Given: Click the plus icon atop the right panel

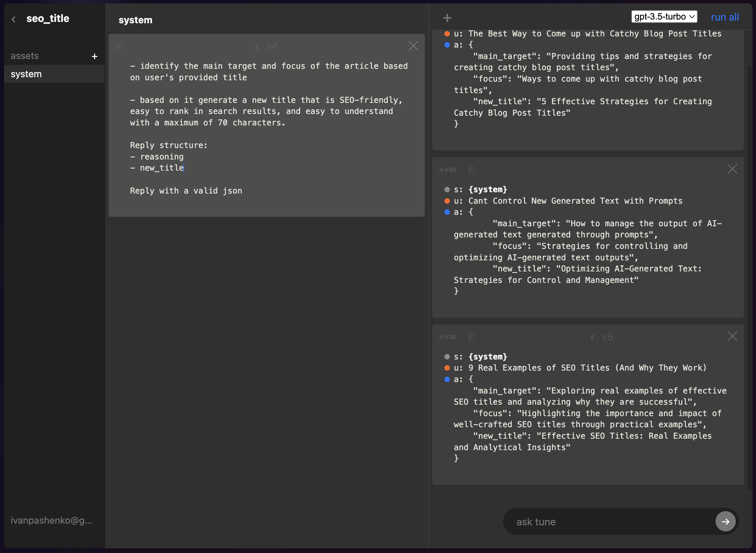Looking at the screenshot, I should (x=447, y=17).
